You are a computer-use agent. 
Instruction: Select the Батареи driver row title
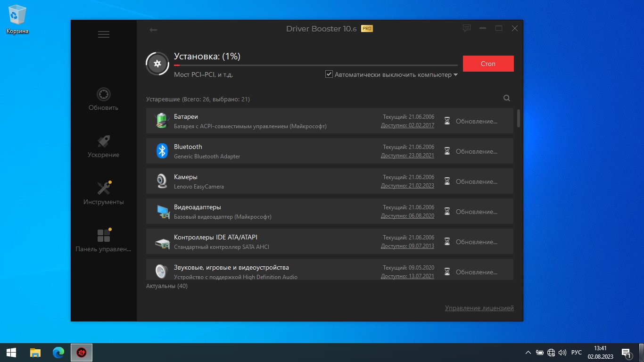186,116
